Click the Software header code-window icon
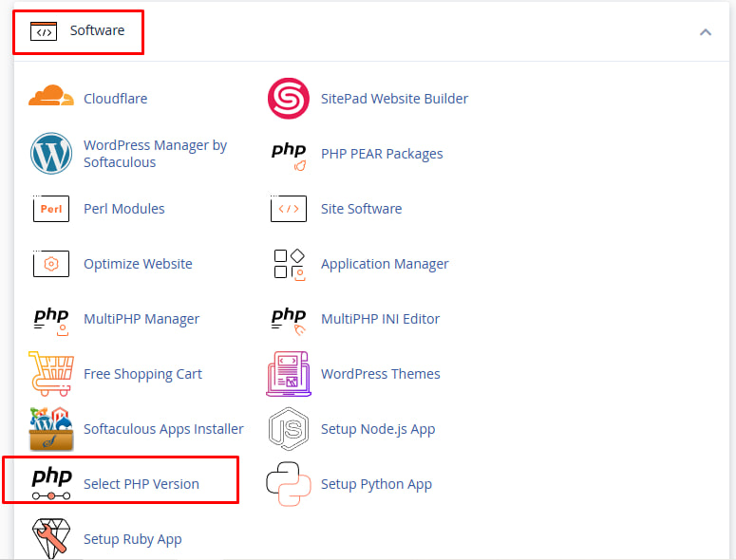The image size is (736, 560). coord(43,31)
